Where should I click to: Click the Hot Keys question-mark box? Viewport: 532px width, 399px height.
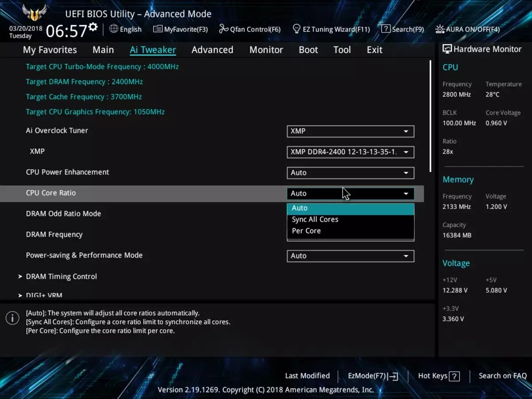[x=454, y=376]
